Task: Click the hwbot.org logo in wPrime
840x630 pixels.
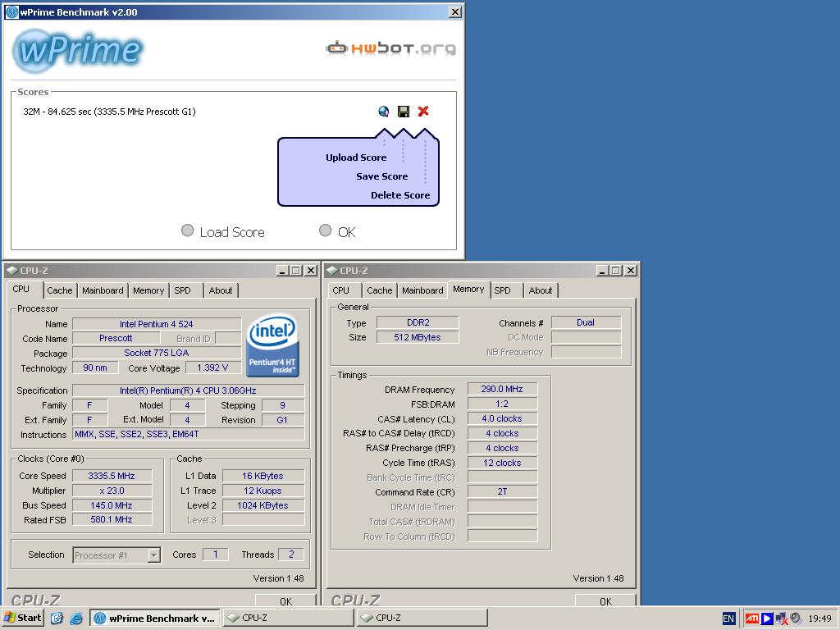Action: click(391, 48)
